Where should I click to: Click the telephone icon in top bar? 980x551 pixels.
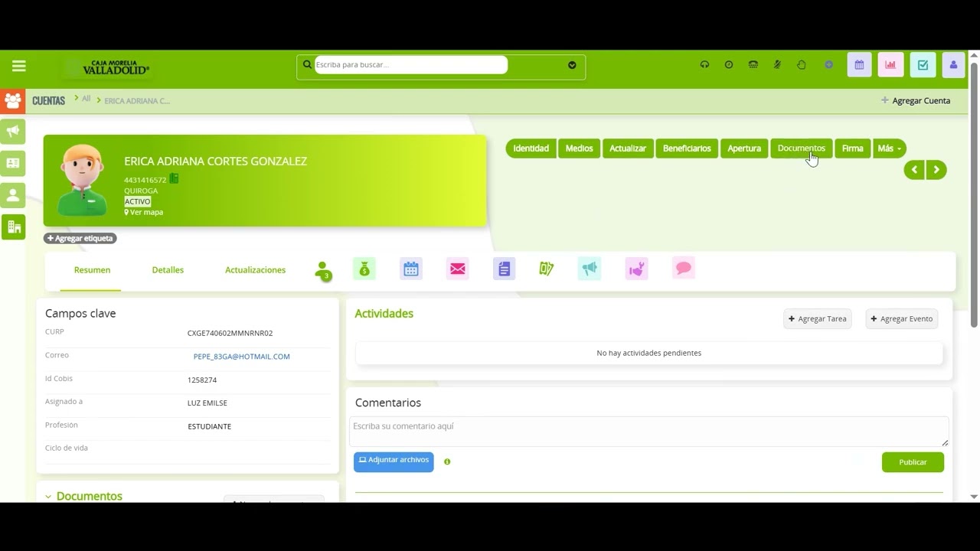pyautogui.click(x=753, y=65)
